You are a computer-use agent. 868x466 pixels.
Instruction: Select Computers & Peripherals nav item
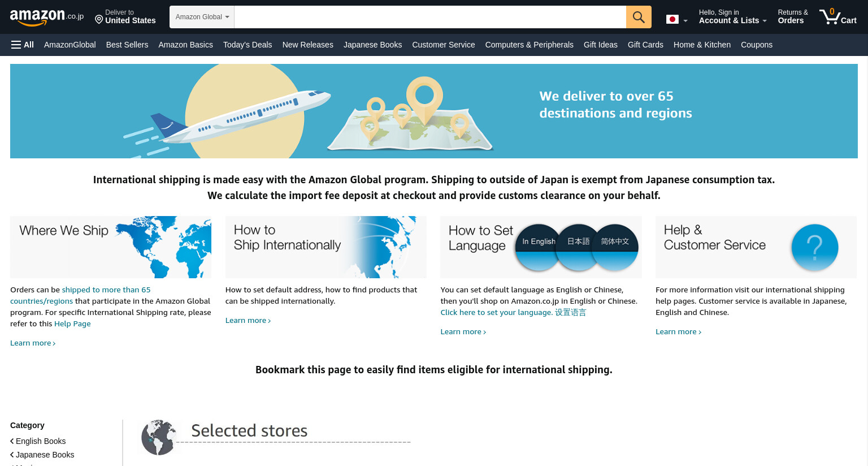[x=529, y=45]
